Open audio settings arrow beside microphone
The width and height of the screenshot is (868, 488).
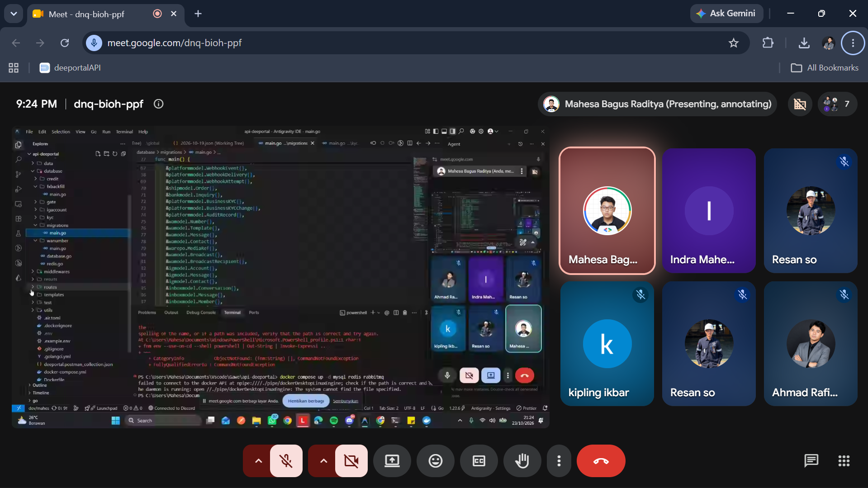[x=258, y=461]
